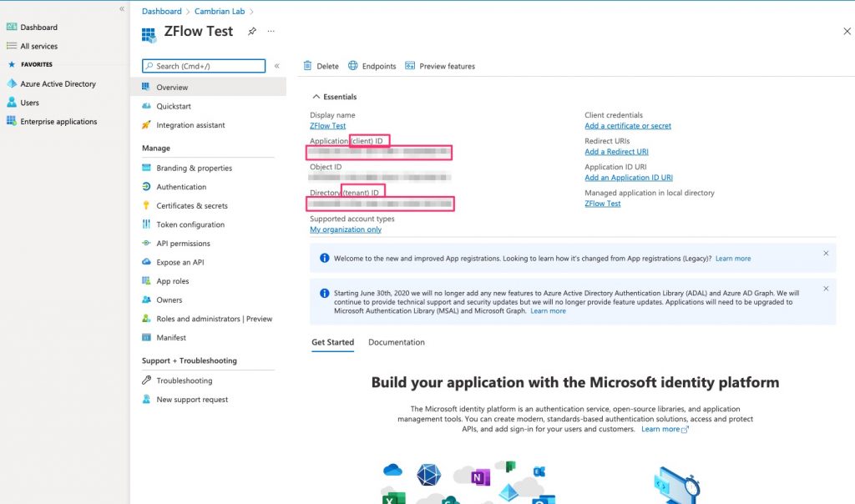Go to Dashboard in the breadcrumb

tap(161, 11)
